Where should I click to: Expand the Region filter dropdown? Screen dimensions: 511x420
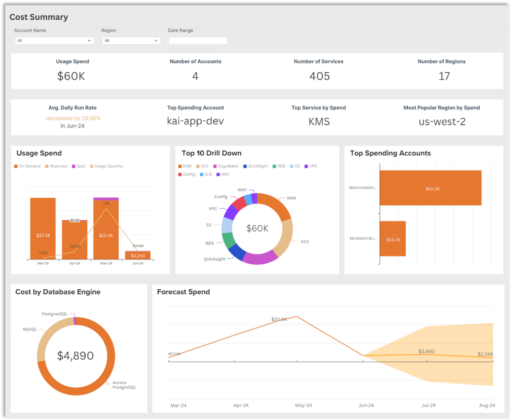(x=131, y=40)
